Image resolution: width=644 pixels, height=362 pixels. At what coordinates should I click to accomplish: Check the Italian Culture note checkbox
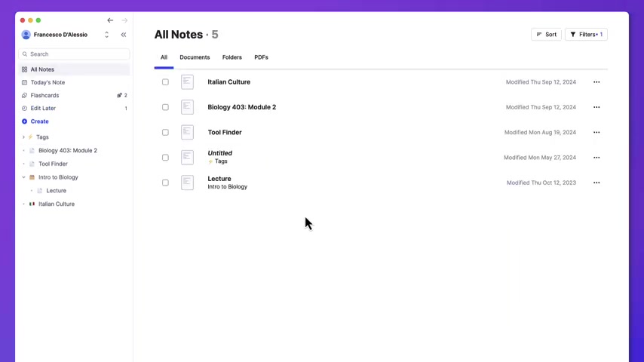165,81
